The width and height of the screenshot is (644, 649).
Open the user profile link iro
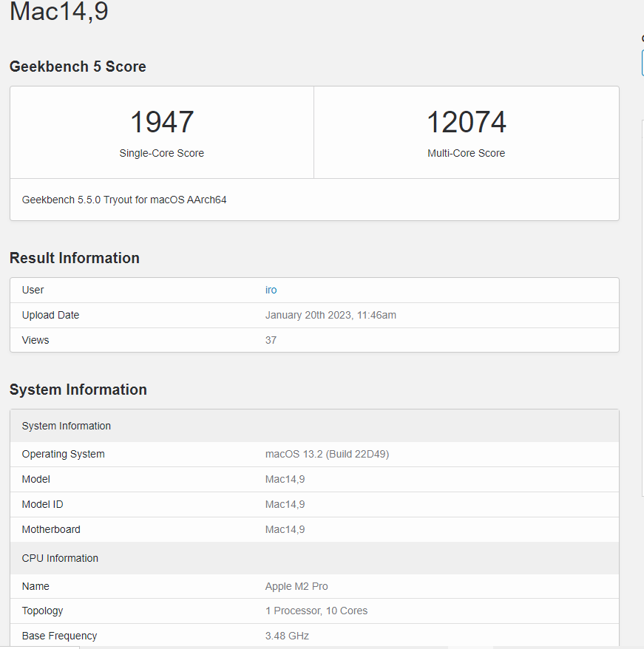coord(271,290)
